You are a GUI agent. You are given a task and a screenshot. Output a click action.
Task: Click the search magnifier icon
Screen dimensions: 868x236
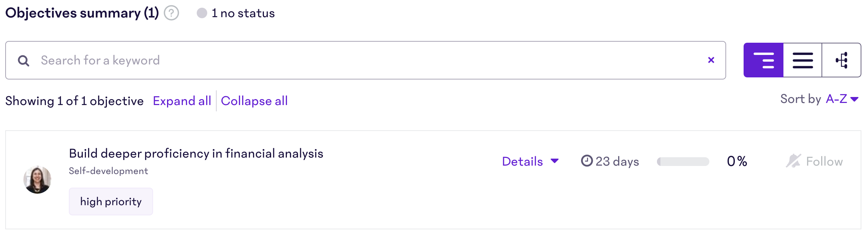pyautogui.click(x=23, y=61)
